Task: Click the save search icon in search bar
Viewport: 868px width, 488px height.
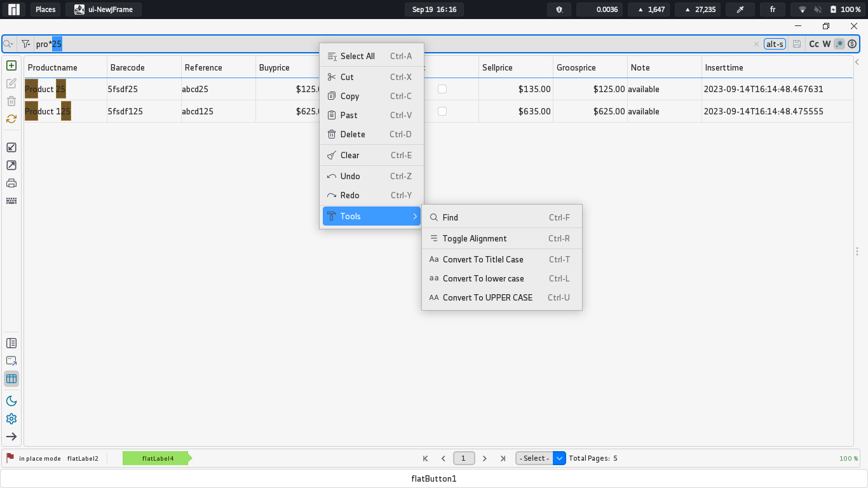Action: (x=795, y=44)
